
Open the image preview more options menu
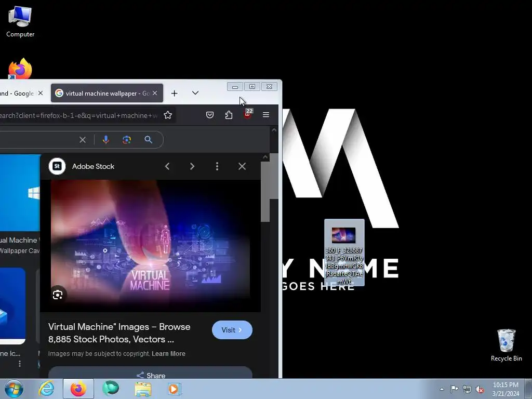coord(217,166)
